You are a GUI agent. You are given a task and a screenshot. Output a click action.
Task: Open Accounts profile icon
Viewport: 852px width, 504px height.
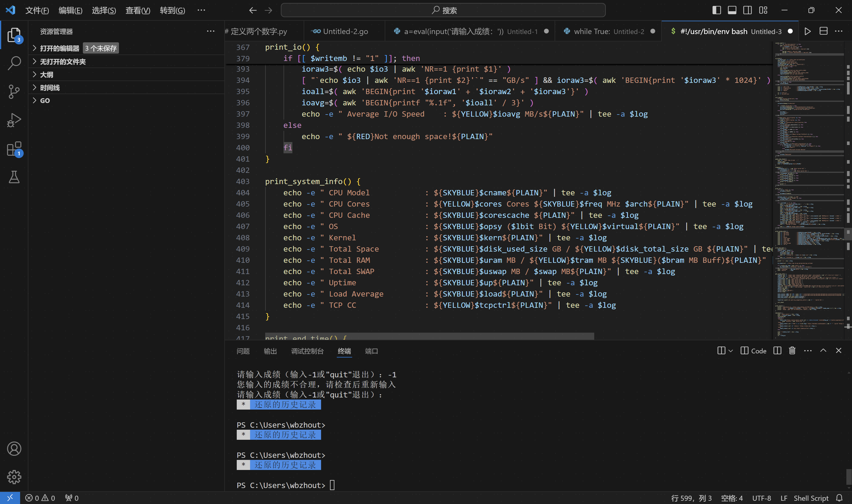pos(14,449)
